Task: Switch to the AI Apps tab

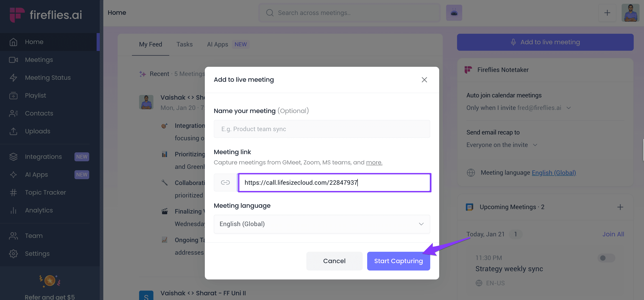Action: (x=218, y=44)
